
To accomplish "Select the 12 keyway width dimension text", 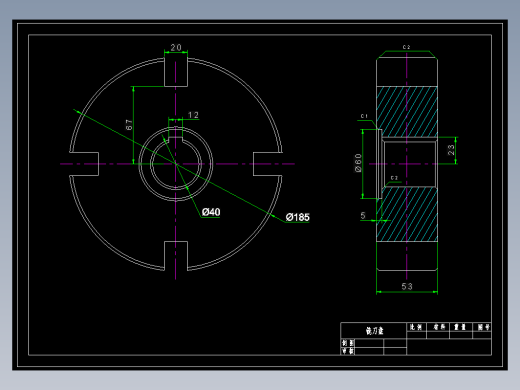I will [193, 115].
